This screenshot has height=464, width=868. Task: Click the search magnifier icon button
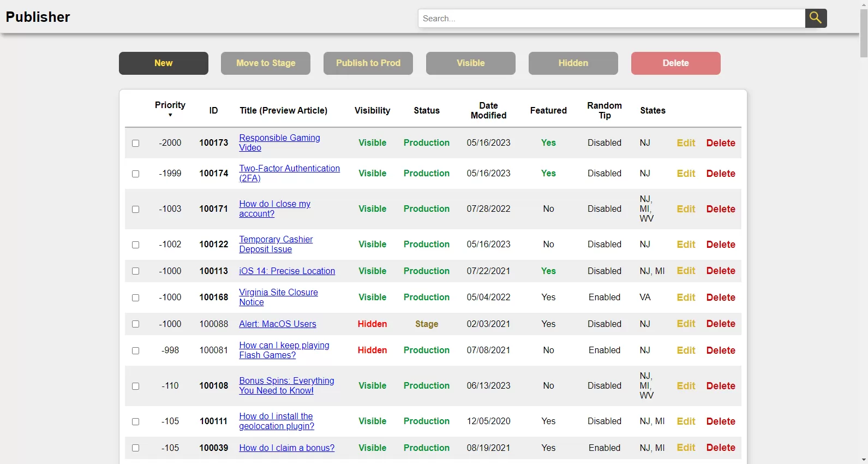pyautogui.click(x=816, y=18)
